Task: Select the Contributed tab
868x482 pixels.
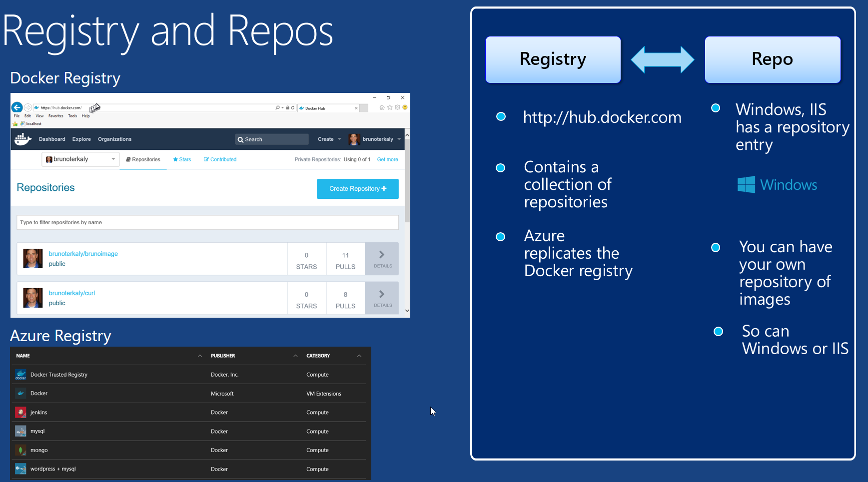Action: point(220,160)
